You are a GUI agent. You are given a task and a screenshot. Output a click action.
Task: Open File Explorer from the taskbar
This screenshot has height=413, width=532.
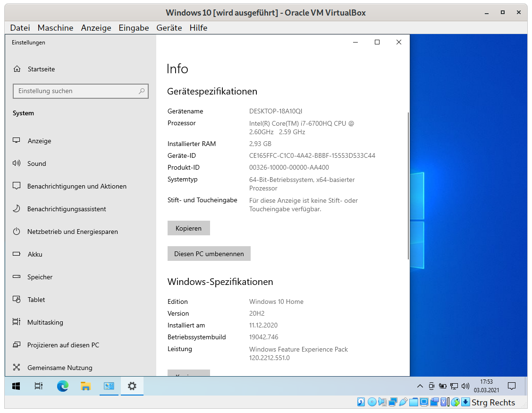click(x=85, y=386)
